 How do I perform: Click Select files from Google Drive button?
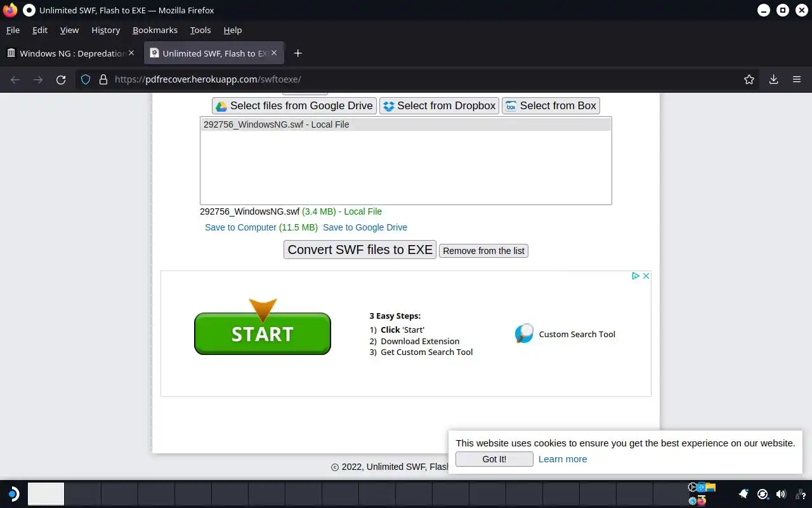point(294,106)
